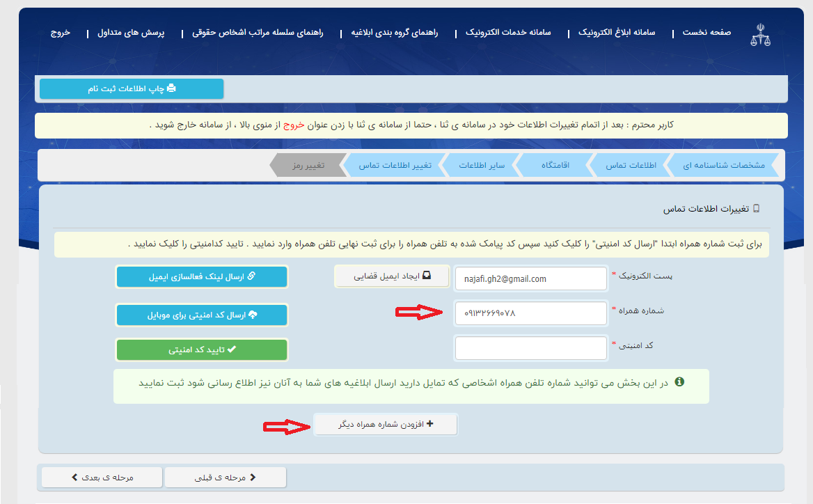Screen dimensions: 813x504
Task: Click ایجاد ایمیل قضایی button
Action: 392,276
